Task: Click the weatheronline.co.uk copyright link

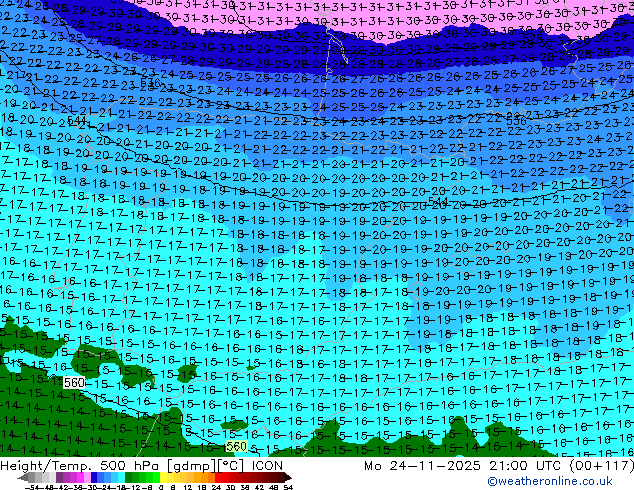Action: [x=549, y=481]
